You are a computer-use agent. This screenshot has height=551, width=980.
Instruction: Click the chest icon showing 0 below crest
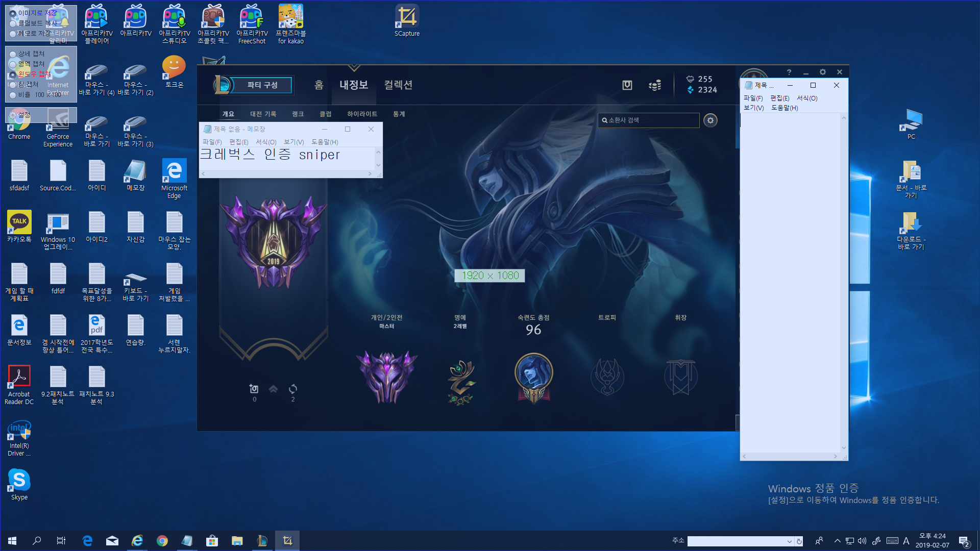click(x=254, y=389)
